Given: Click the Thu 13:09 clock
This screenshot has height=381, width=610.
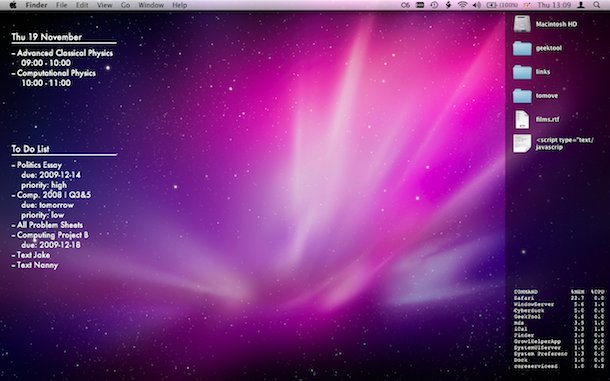Looking at the screenshot, I should [x=554, y=5].
